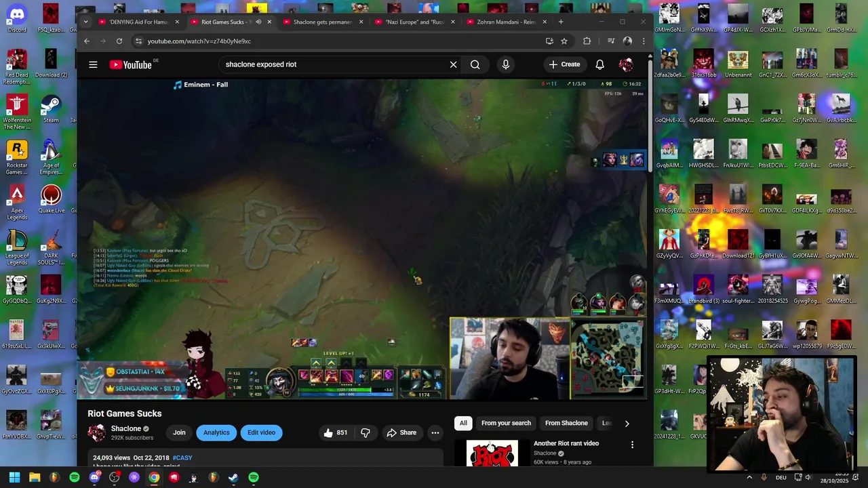Open Discord from the taskbar
This screenshot has width=868, height=488.
click(94, 477)
